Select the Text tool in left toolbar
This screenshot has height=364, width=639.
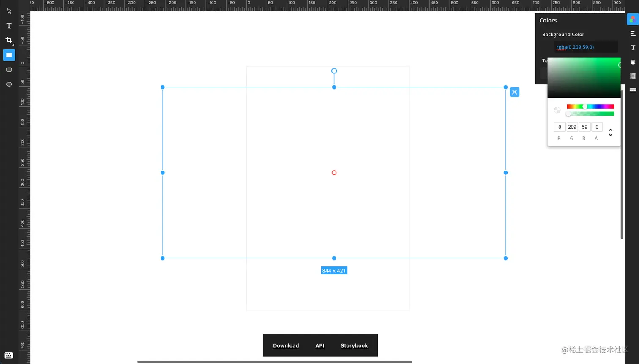pyautogui.click(x=9, y=26)
